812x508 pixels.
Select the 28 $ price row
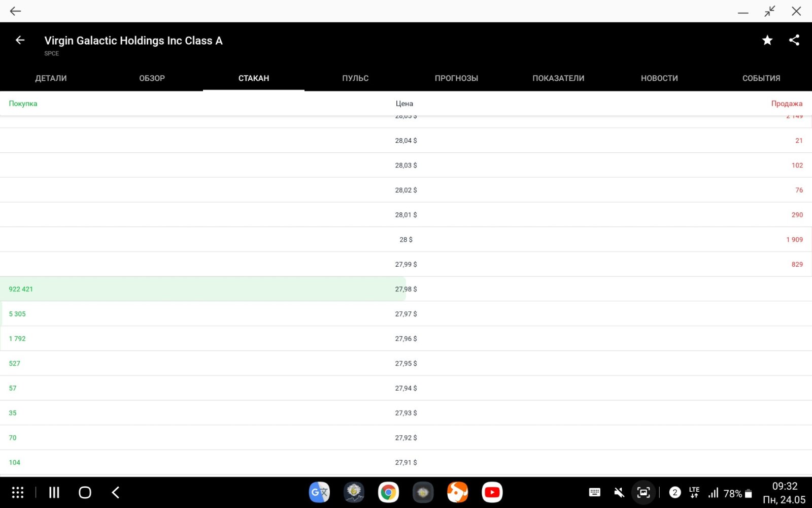(406, 239)
